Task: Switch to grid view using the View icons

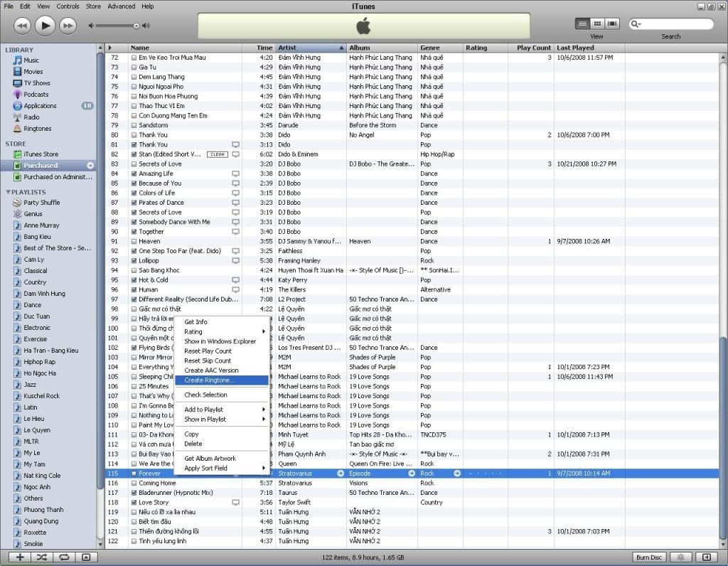Action: pyautogui.click(x=597, y=23)
